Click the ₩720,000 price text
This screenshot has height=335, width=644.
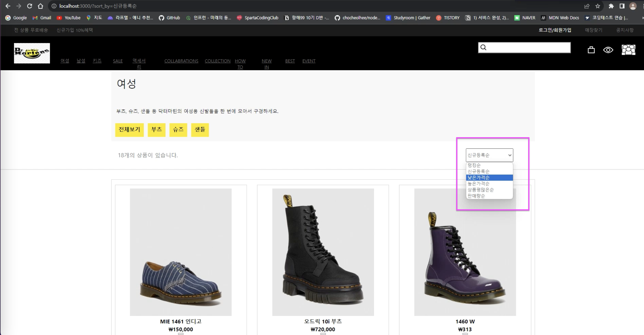coord(323,330)
